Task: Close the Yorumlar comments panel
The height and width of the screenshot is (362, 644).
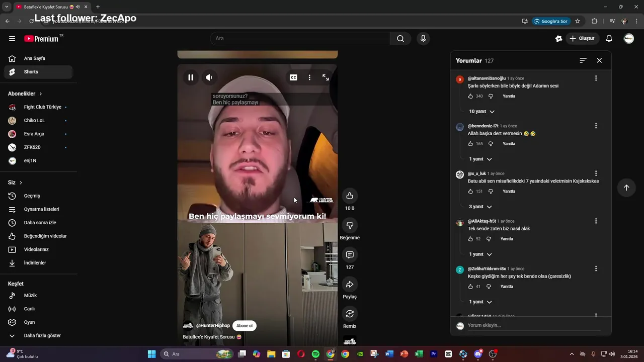Action: [599, 60]
